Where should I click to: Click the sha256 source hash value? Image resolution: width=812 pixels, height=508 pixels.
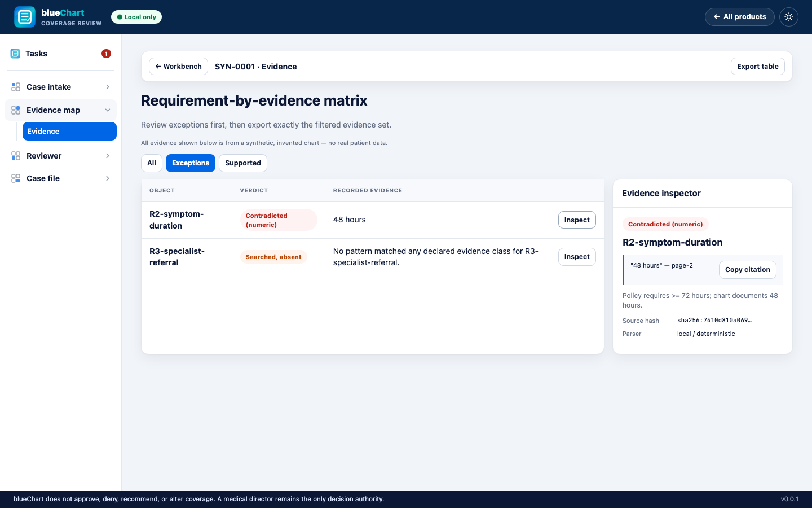click(x=714, y=321)
